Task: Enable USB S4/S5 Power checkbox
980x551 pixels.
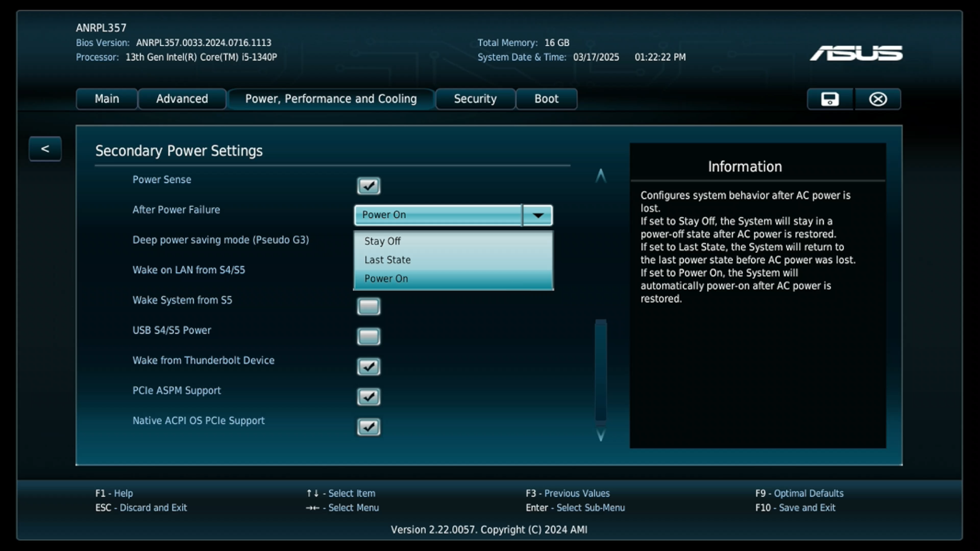Action: click(x=368, y=336)
